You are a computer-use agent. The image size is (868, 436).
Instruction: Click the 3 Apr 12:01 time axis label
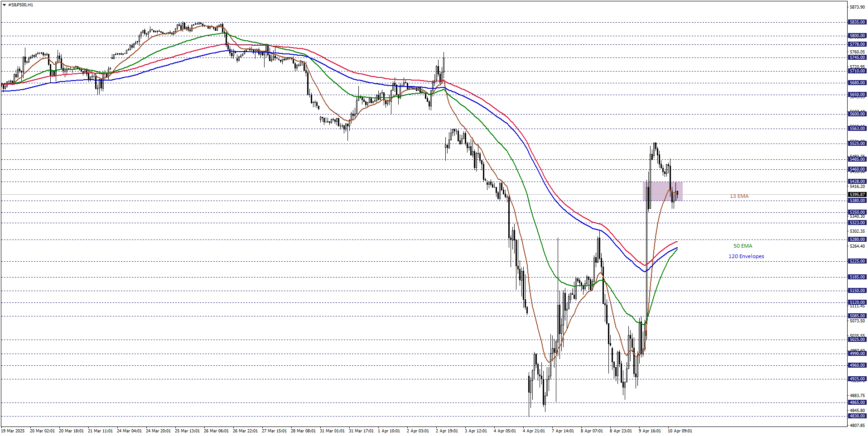[476, 431]
